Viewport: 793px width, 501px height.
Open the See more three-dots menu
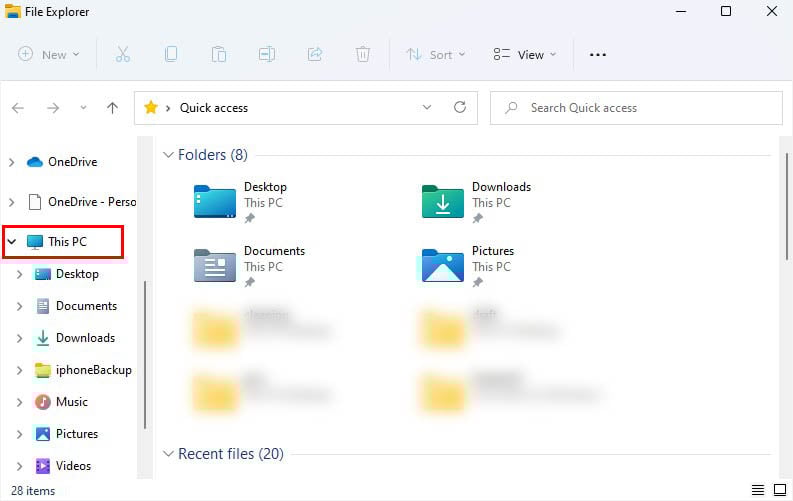tap(598, 55)
